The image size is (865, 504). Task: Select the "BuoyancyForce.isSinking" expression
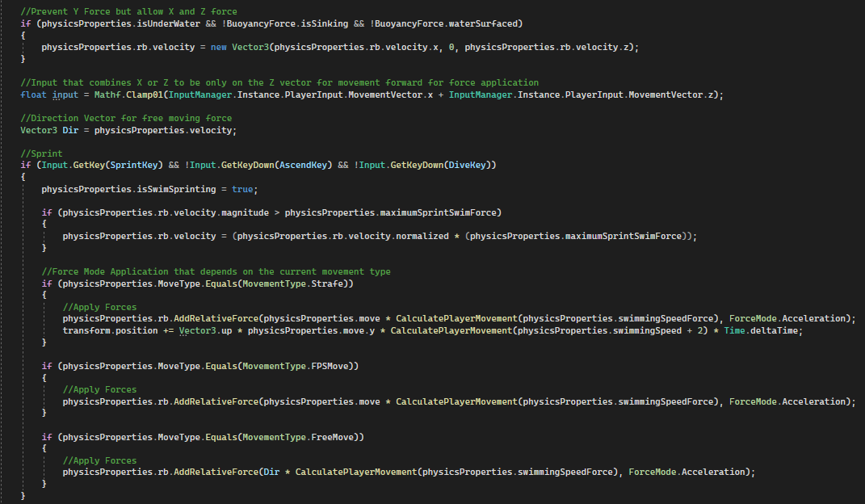point(287,23)
